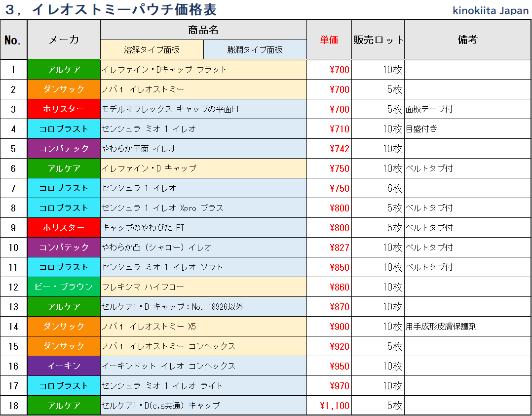The image size is (532, 416).
Task: Click the ダンサック maker cell in row 15
Action: (64, 346)
